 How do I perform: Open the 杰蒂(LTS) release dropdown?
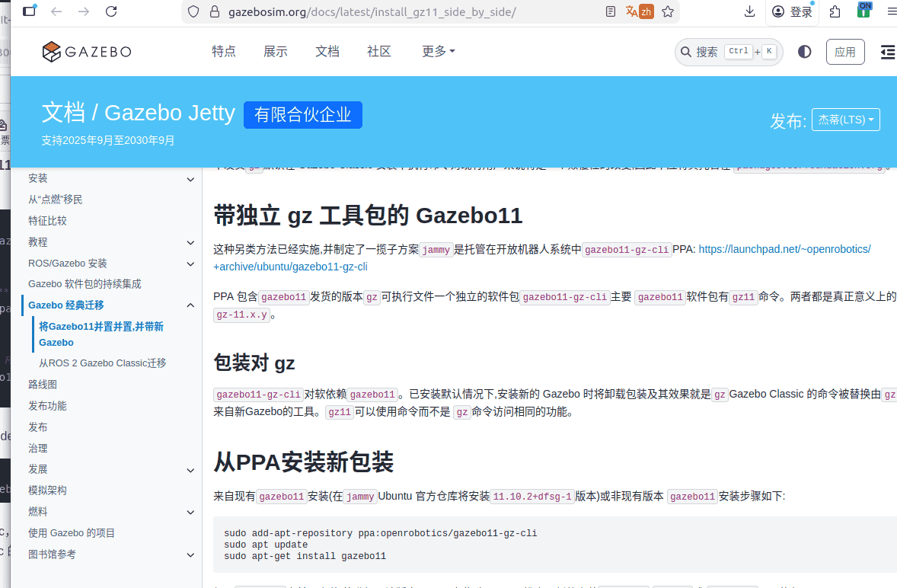[x=845, y=119]
